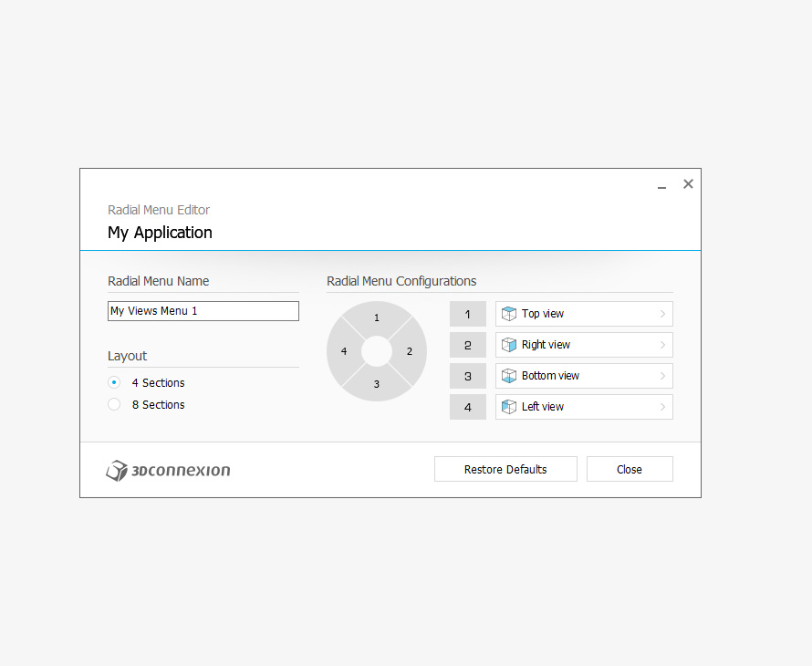Click the Right view cube icon
Screen dimensions: 812x666
click(x=509, y=345)
